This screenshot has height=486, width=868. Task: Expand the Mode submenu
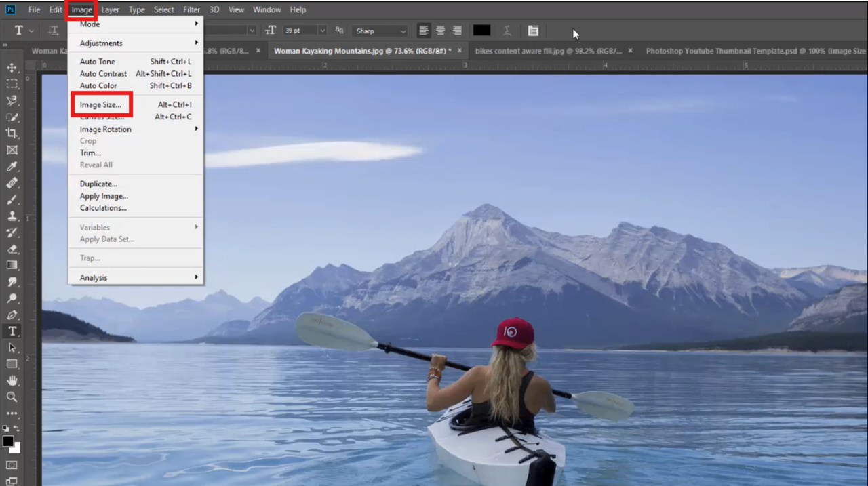pos(136,24)
